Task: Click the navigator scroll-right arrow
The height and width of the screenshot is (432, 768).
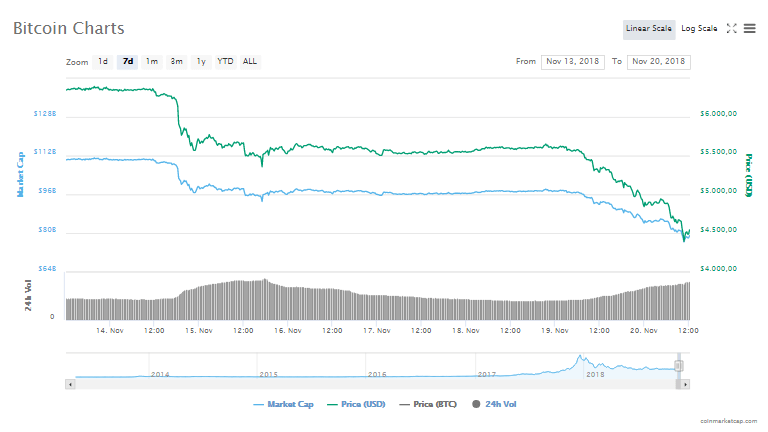Action: (x=685, y=384)
